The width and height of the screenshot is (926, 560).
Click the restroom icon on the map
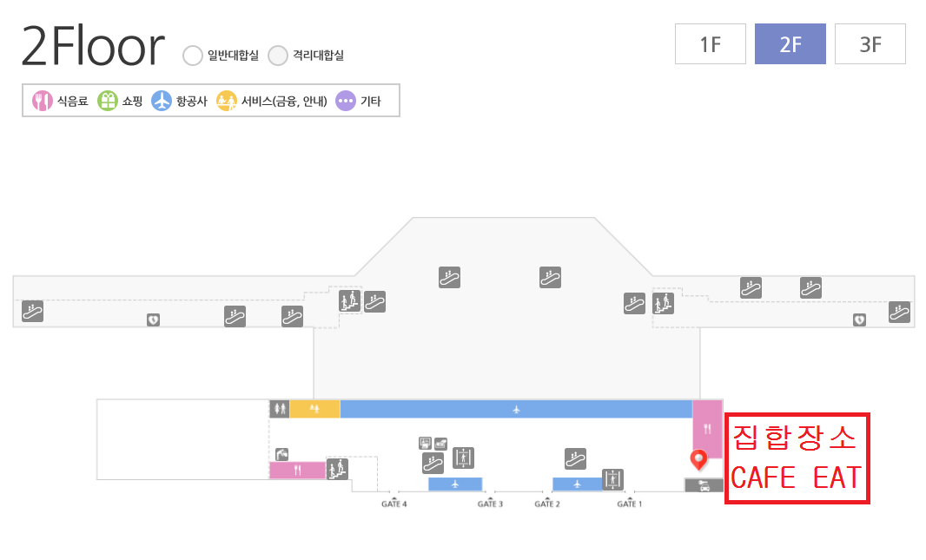pyautogui.click(x=279, y=409)
